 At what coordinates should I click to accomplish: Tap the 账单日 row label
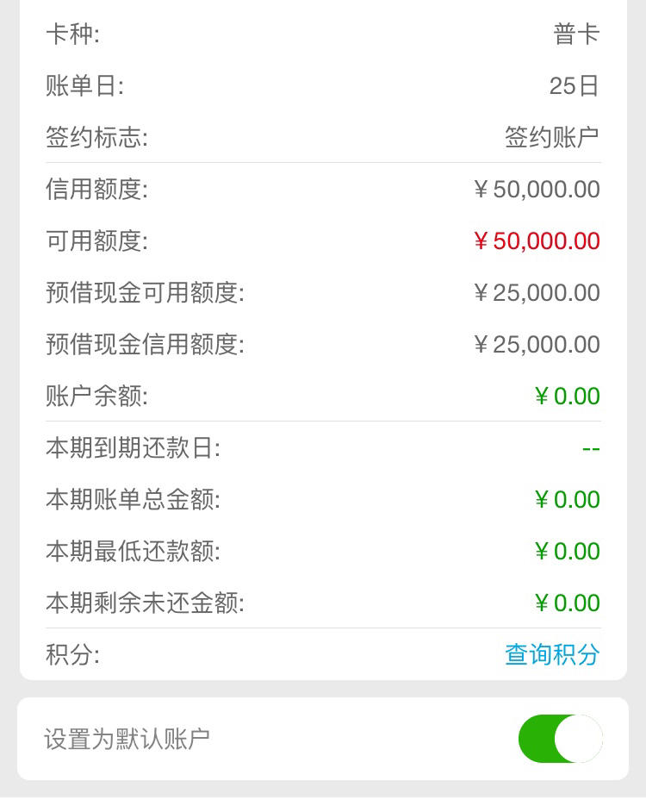coord(85,85)
